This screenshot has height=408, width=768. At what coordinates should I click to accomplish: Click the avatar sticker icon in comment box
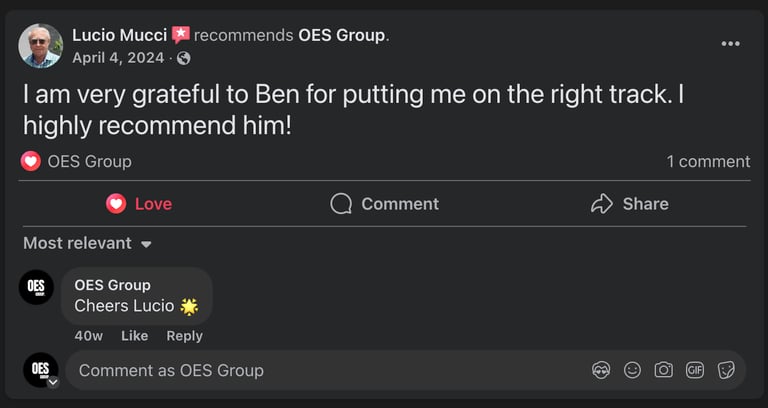click(x=601, y=370)
